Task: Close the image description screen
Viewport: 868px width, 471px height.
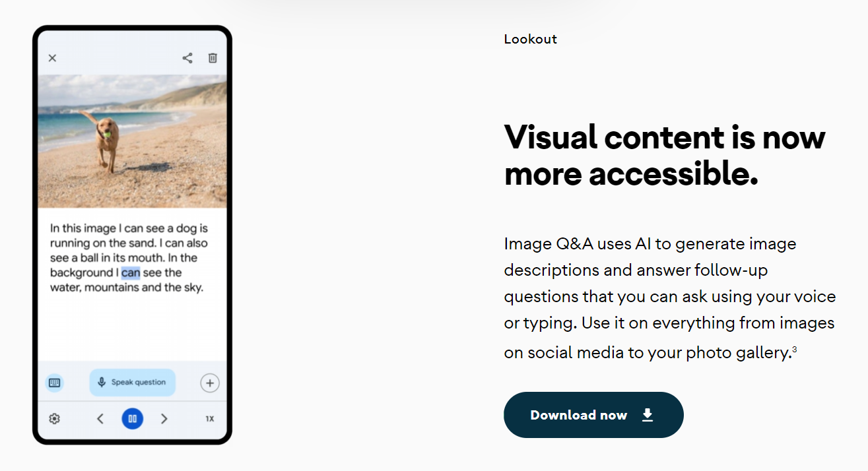Action: coord(52,58)
